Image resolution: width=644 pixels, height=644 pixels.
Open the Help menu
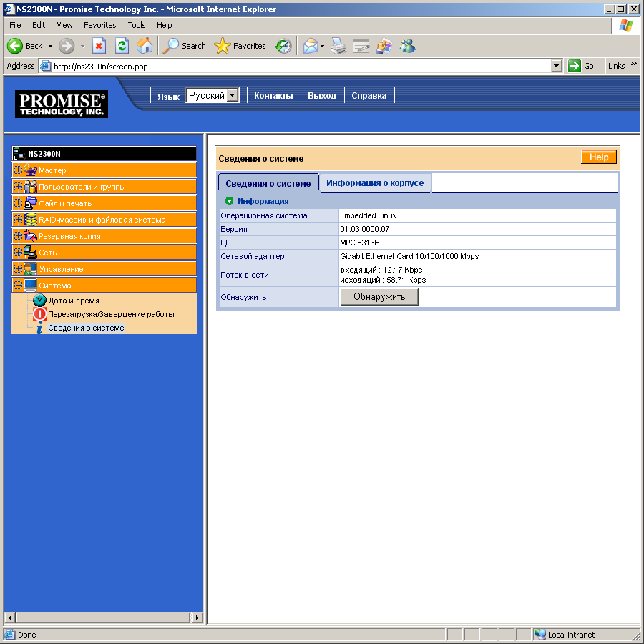pyautogui.click(x=165, y=25)
